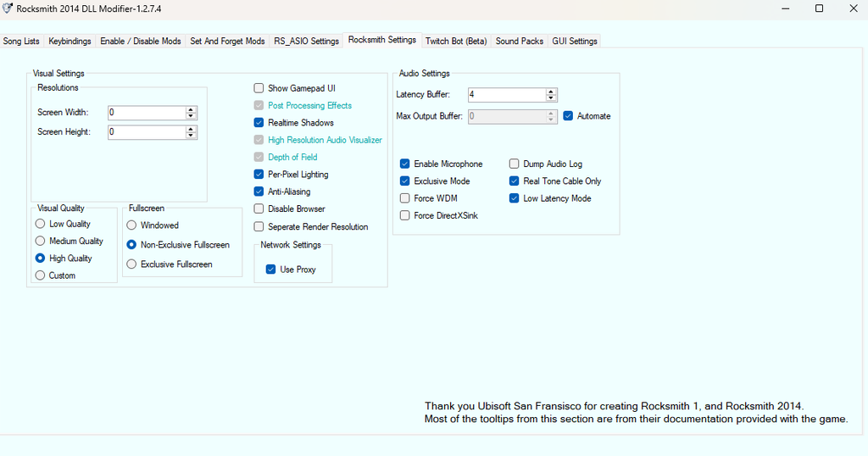The image size is (868, 456).
Task: Increase Latency Buffer with up arrow
Action: (551, 92)
